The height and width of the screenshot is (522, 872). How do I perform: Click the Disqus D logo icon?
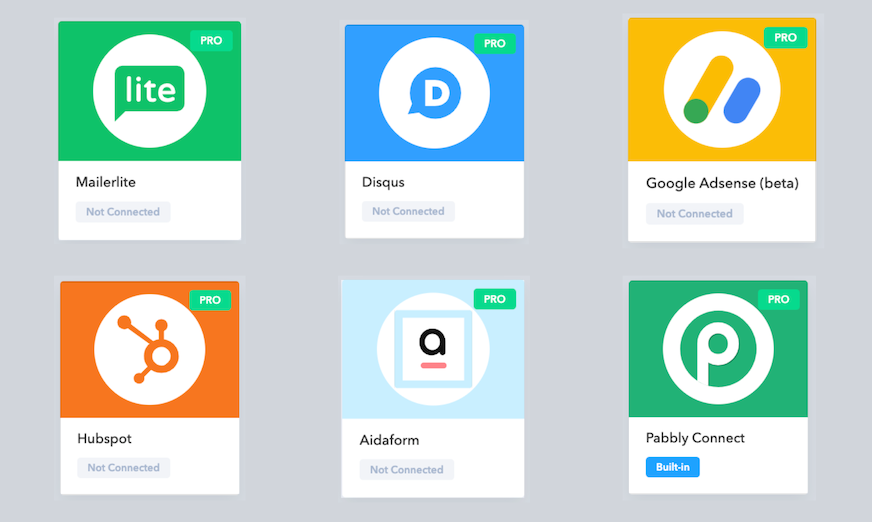pos(434,93)
